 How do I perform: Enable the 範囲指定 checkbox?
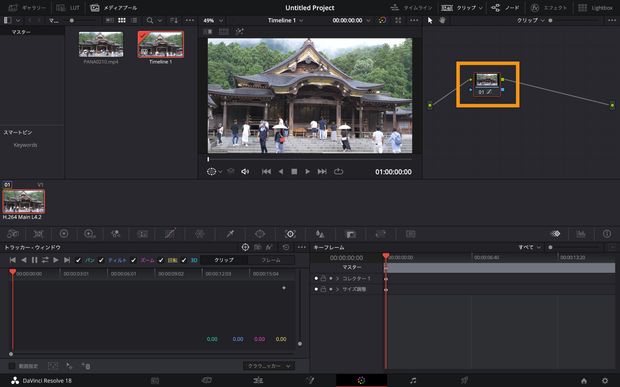12,366
